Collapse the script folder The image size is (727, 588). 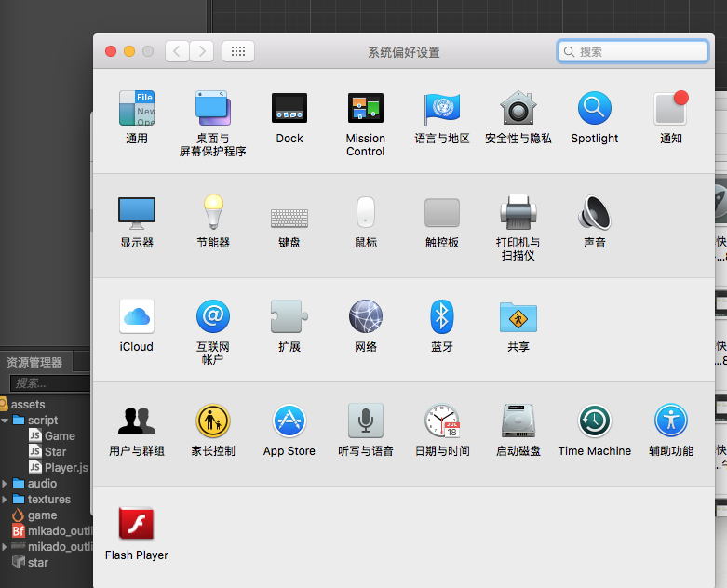point(5,421)
